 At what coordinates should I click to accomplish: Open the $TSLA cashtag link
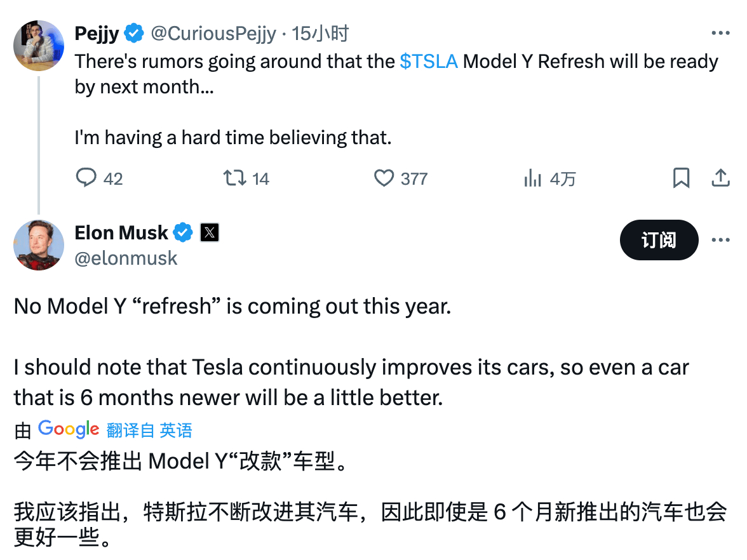pyautogui.click(x=429, y=62)
